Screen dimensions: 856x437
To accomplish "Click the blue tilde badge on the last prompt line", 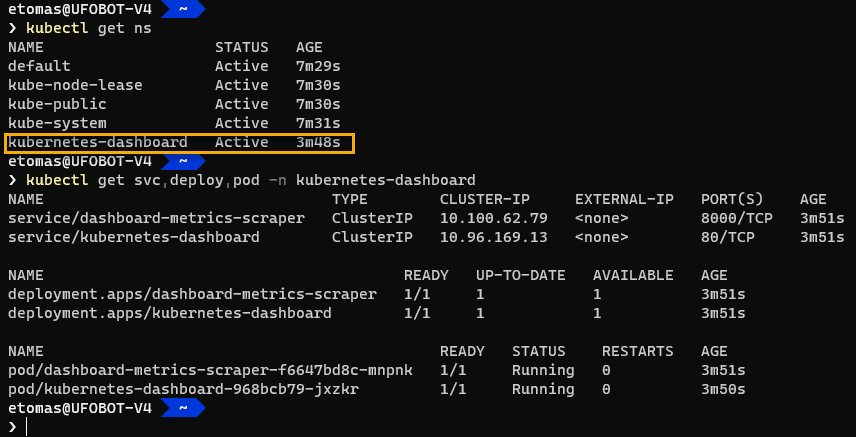I will [x=181, y=408].
